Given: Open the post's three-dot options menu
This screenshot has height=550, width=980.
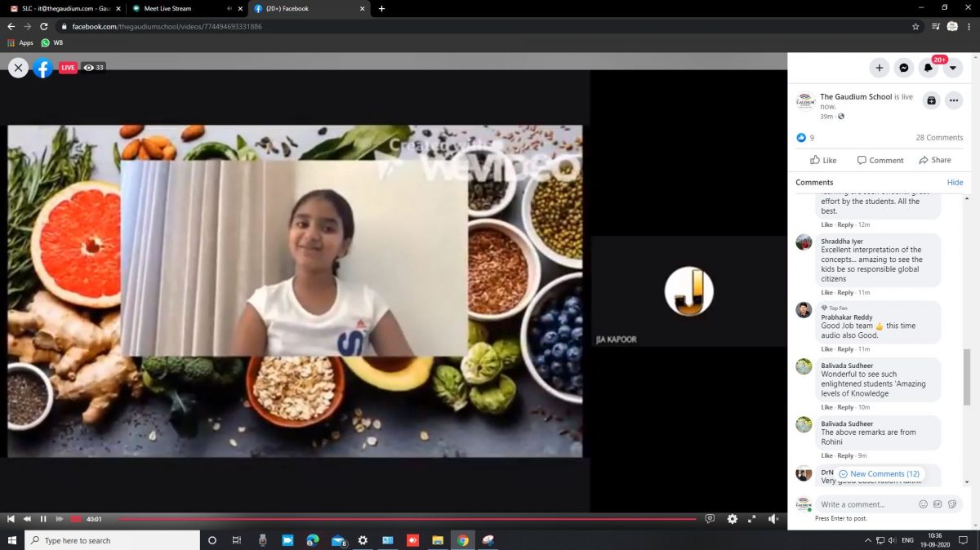Looking at the screenshot, I should [x=953, y=100].
